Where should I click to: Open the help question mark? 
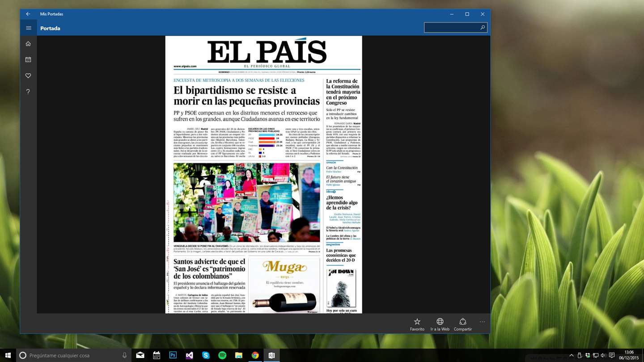click(x=28, y=92)
